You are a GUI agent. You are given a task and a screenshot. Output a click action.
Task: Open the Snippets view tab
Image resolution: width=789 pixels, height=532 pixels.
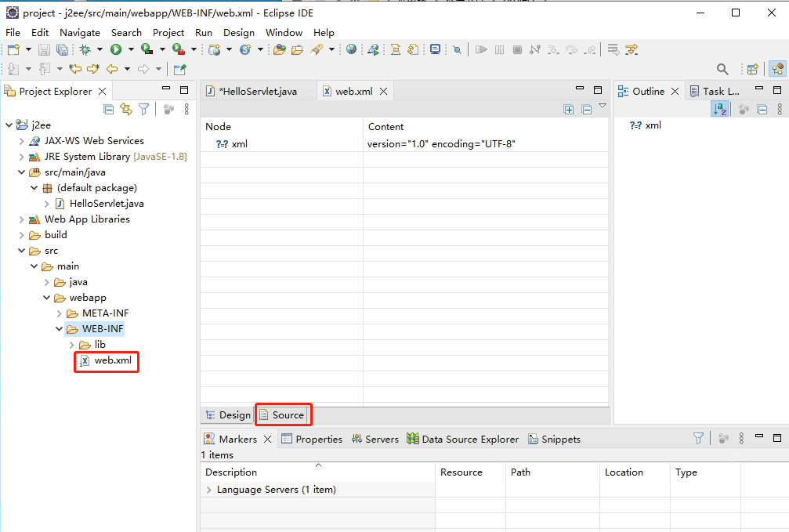click(x=555, y=439)
